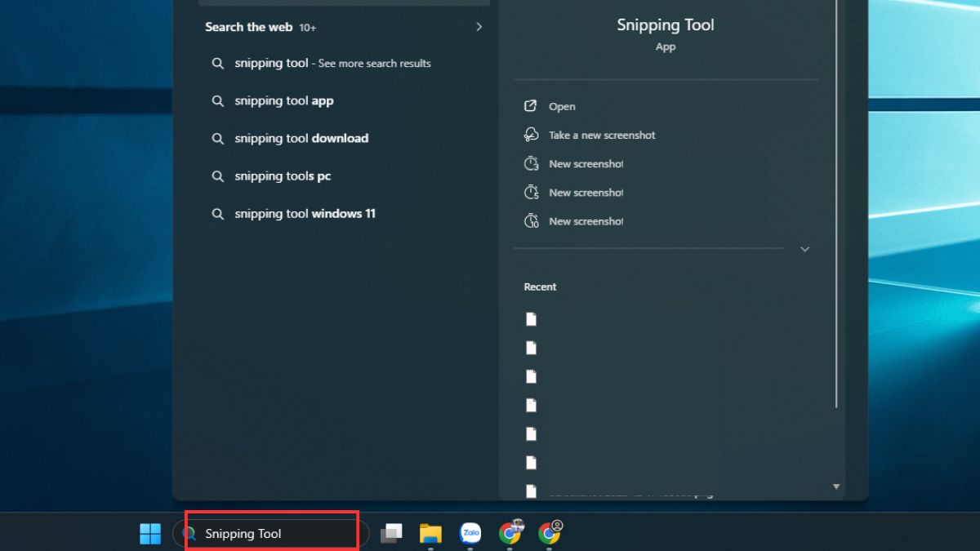
Task: Click the 'Take a new screenshot' label
Action: pyautogui.click(x=602, y=135)
